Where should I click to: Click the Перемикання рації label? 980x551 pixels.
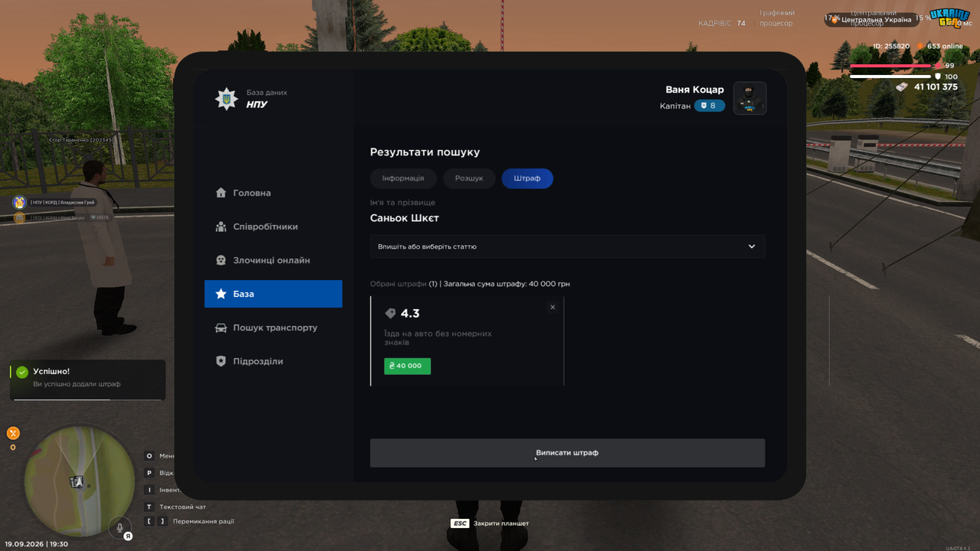[x=204, y=522]
